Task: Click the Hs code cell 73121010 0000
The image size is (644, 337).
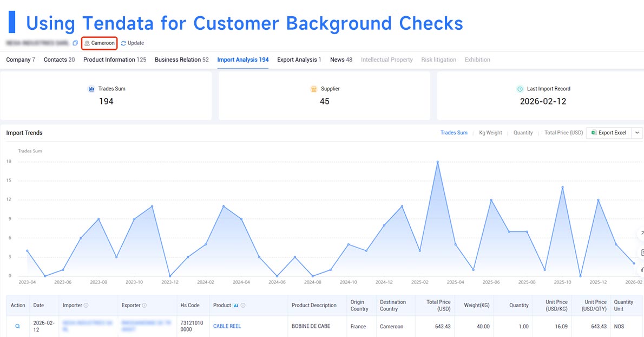Action: tap(192, 326)
